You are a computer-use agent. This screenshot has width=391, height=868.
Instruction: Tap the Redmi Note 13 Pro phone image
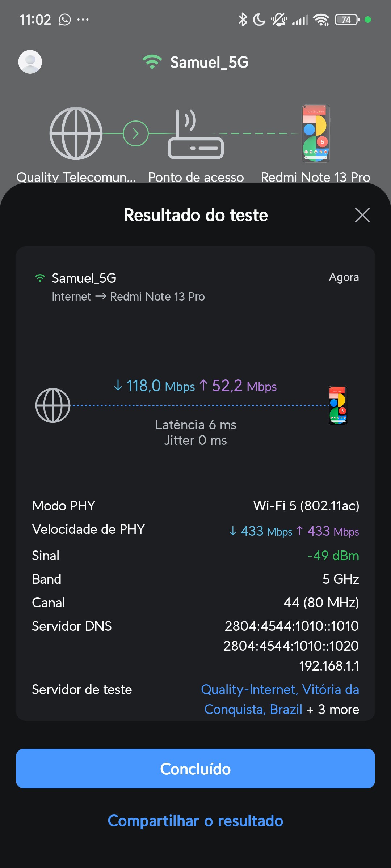tap(316, 133)
